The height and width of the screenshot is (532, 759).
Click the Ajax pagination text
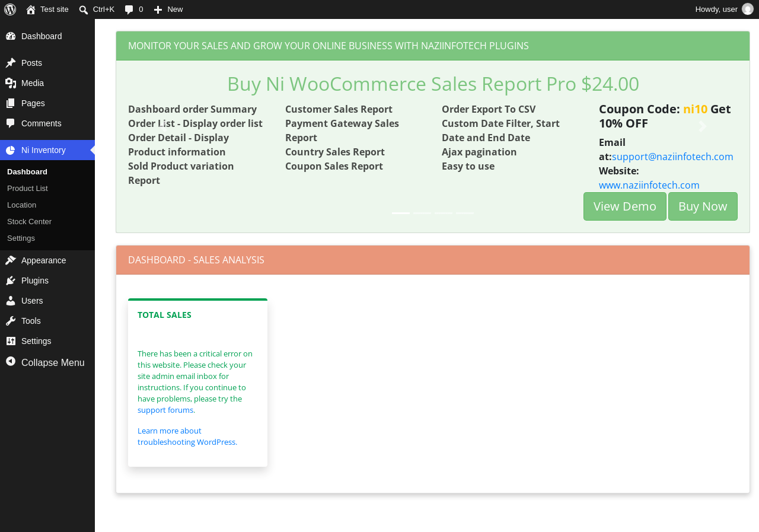[x=479, y=152]
